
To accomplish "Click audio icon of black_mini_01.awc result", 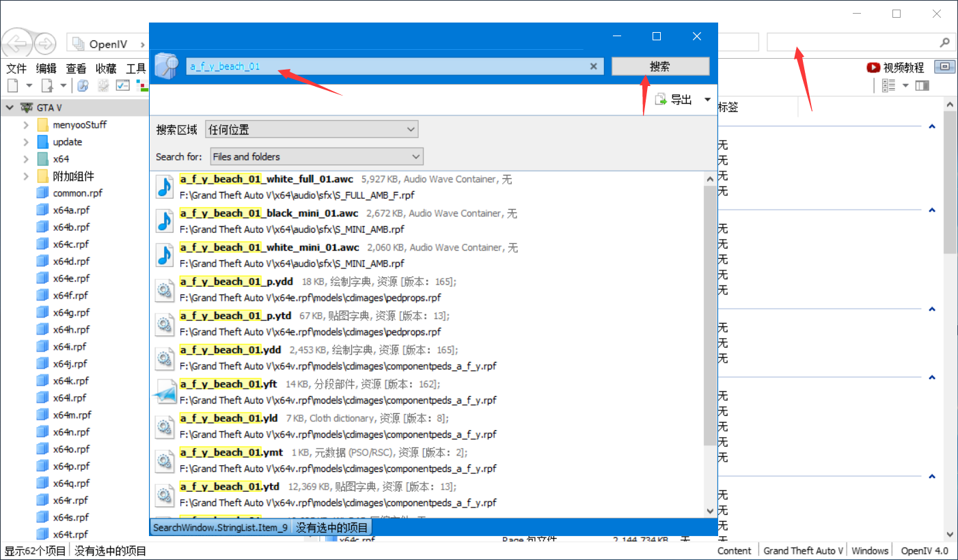I will click(x=165, y=221).
